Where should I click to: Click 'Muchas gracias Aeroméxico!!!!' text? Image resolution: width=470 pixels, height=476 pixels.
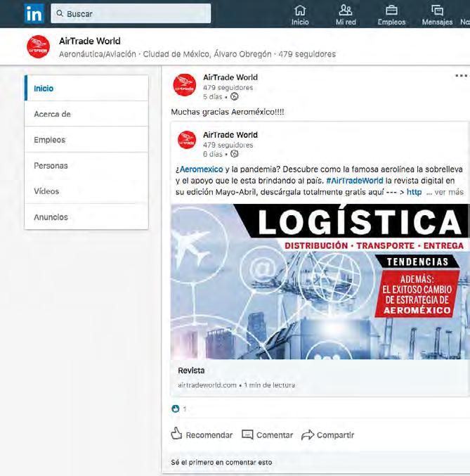click(x=228, y=112)
